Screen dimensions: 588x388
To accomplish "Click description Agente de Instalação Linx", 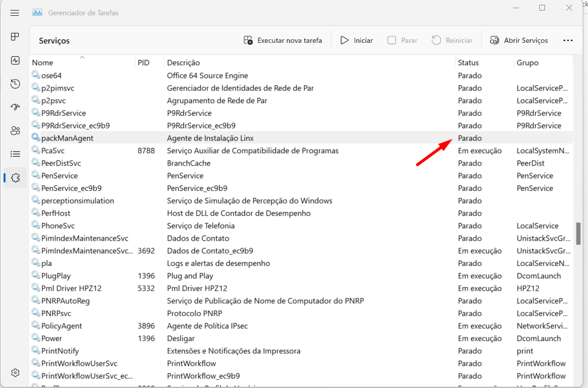I will [210, 139].
